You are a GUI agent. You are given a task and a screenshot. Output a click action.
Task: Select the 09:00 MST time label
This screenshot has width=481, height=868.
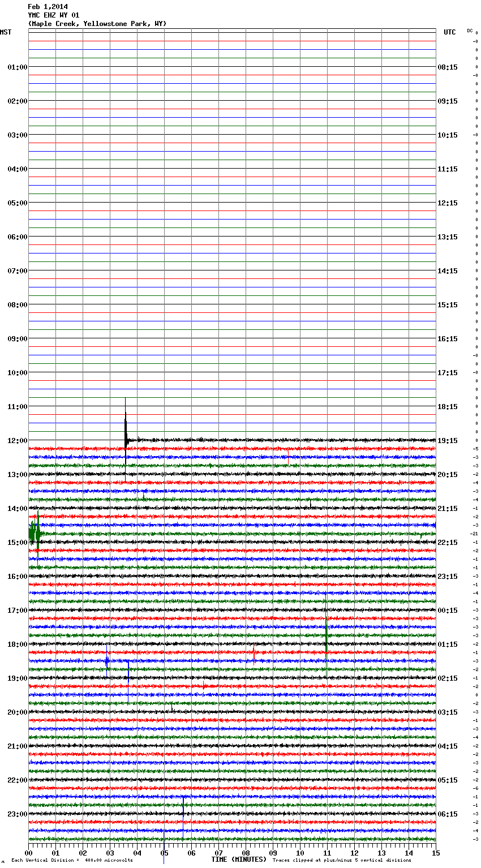point(18,339)
